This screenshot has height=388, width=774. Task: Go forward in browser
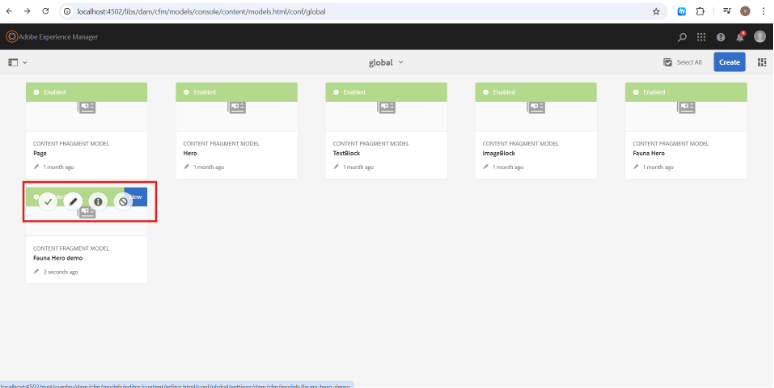[27, 11]
